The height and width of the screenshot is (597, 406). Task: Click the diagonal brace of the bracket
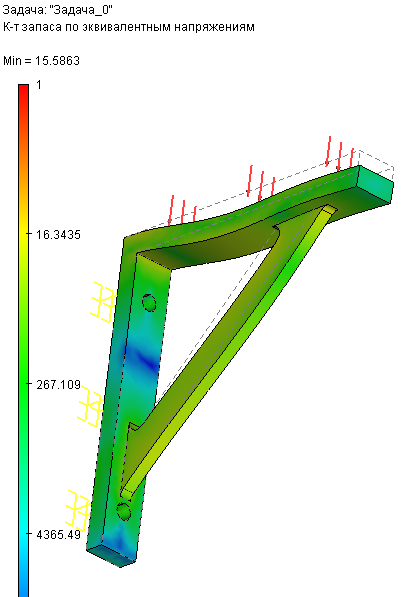click(x=229, y=350)
